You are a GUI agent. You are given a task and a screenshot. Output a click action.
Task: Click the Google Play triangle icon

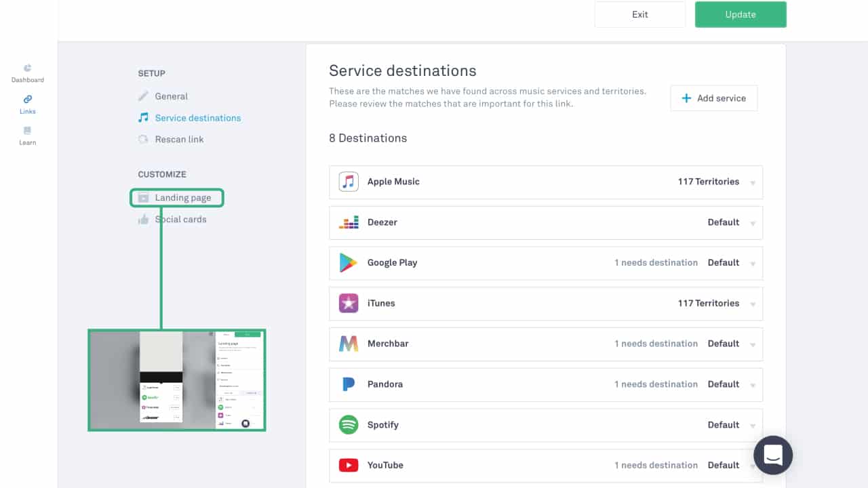349,263
